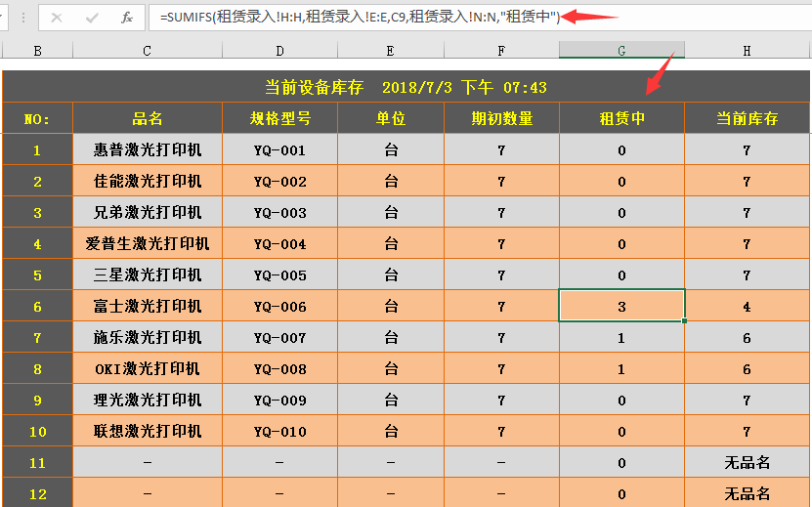Select 租赁中 value 0 for 惠普激光打印机
The height and width of the screenshot is (507, 812).
pyautogui.click(x=621, y=149)
